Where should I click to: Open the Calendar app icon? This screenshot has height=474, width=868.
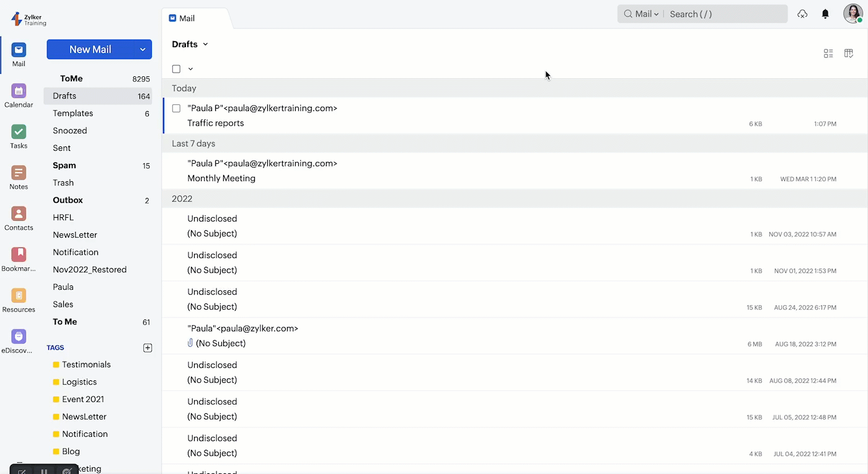coord(19,91)
